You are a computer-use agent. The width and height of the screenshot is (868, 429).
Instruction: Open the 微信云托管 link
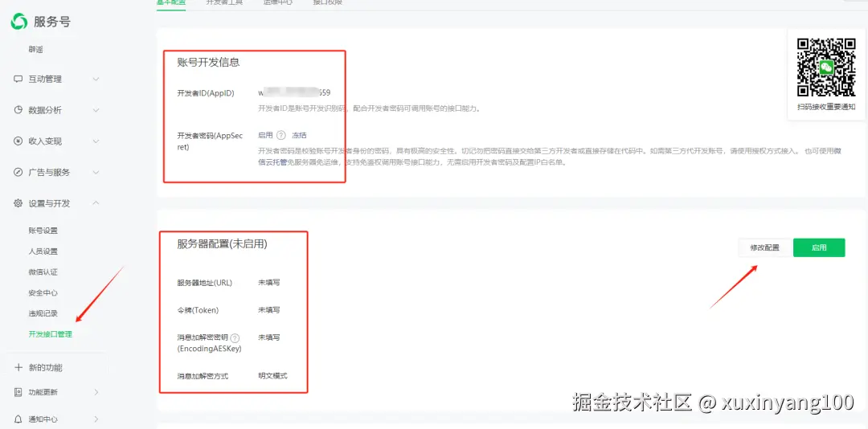pyautogui.click(x=272, y=163)
